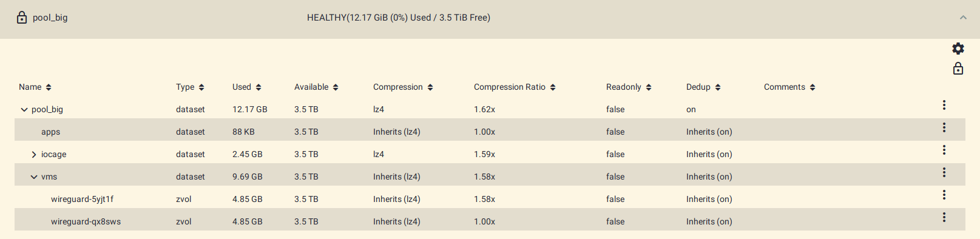
Task: Sort by the Readonly column header
Action: click(629, 87)
